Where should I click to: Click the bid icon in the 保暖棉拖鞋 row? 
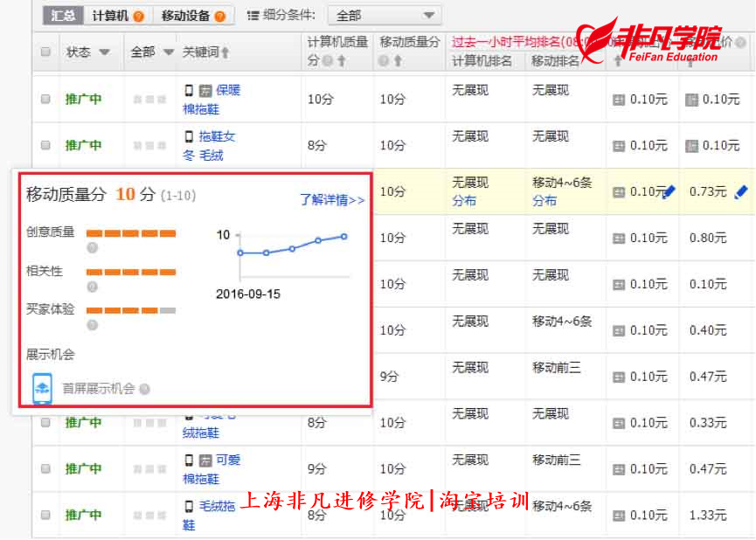pyautogui.click(x=619, y=100)
